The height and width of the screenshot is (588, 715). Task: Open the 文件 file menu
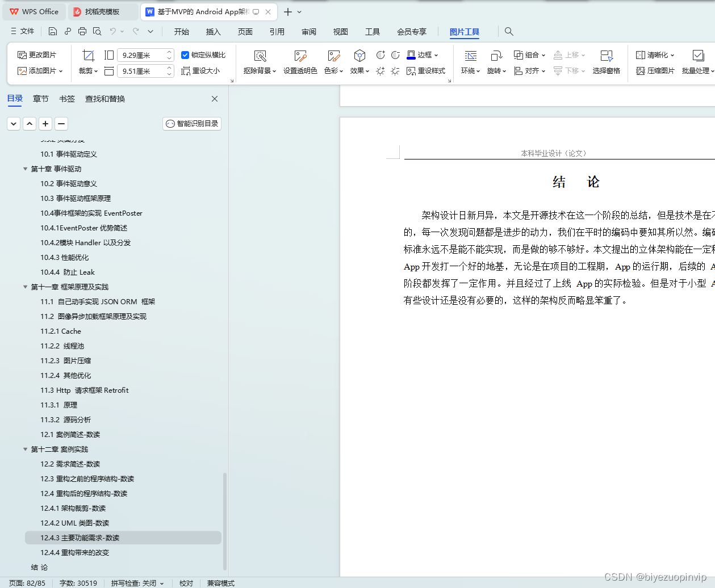coord(22,31)
